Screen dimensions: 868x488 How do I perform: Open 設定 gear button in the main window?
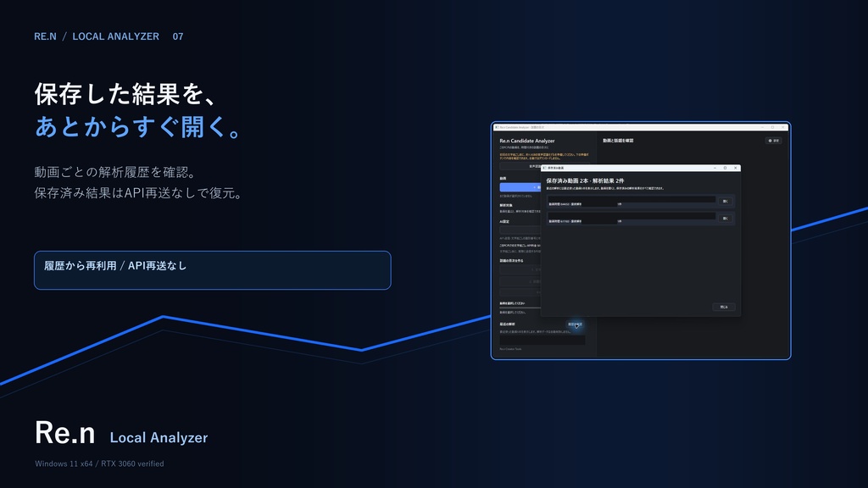773,141
